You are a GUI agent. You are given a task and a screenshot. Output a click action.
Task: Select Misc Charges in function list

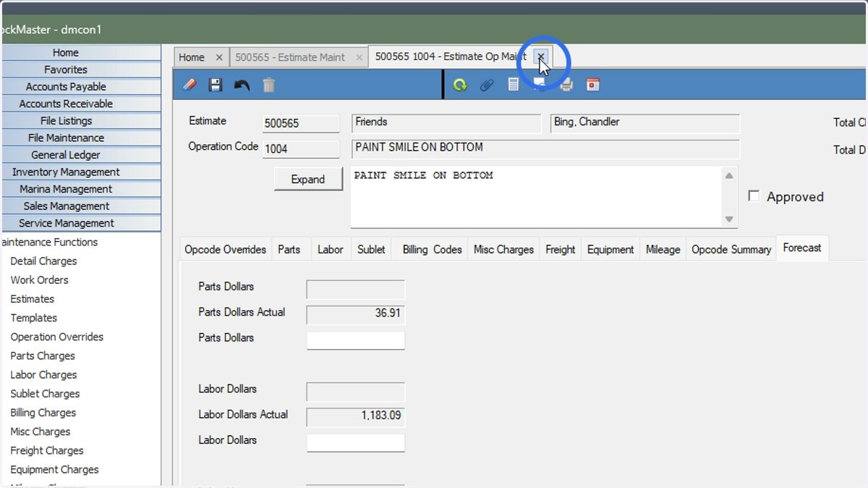(x=41, y=432)
